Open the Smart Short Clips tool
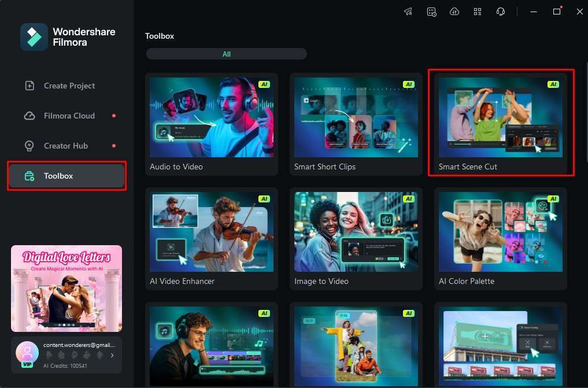588x388 pixels. pyautogui.click(x=356, y=124)
